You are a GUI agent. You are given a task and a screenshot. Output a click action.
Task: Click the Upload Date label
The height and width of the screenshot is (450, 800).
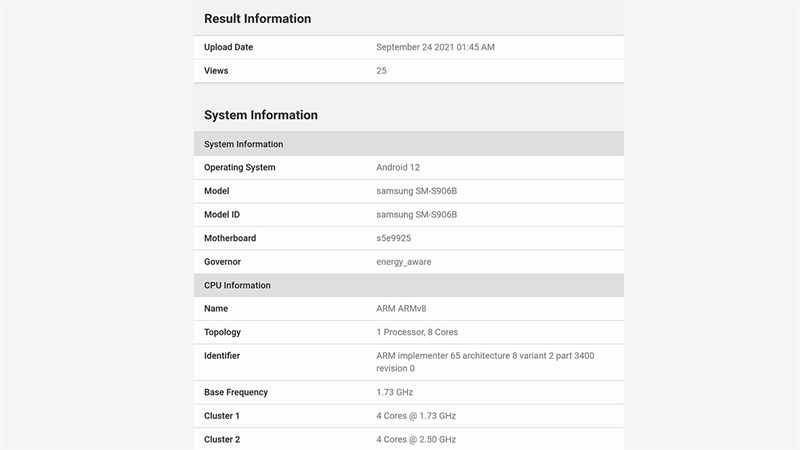tap(227, 47)
